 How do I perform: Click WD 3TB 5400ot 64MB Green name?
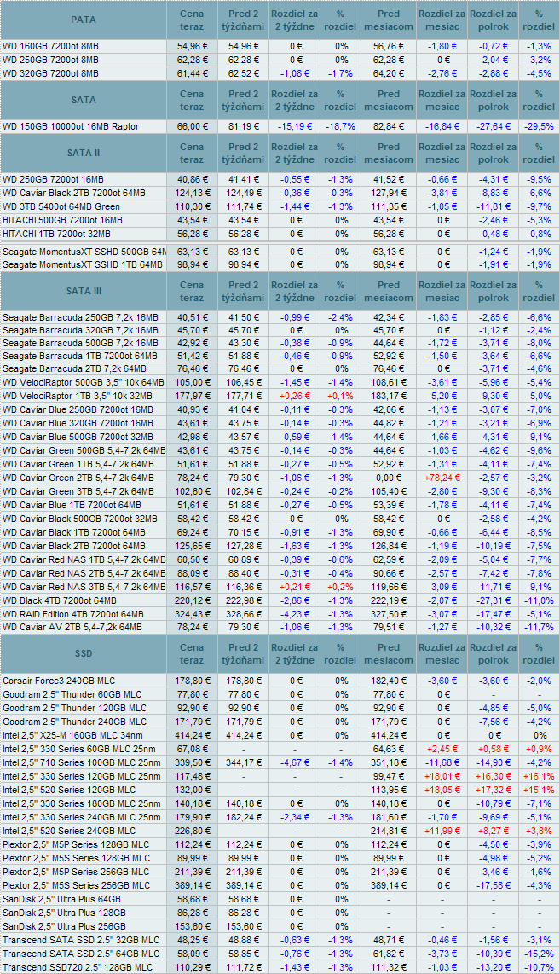pyautogui.click(x=61, y=207)
